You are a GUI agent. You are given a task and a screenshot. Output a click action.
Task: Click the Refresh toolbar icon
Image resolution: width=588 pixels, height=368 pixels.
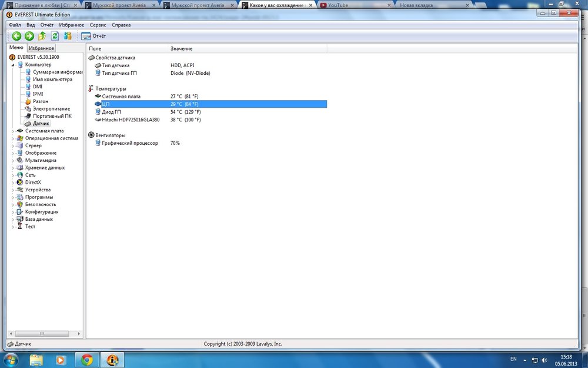point(55,36)
